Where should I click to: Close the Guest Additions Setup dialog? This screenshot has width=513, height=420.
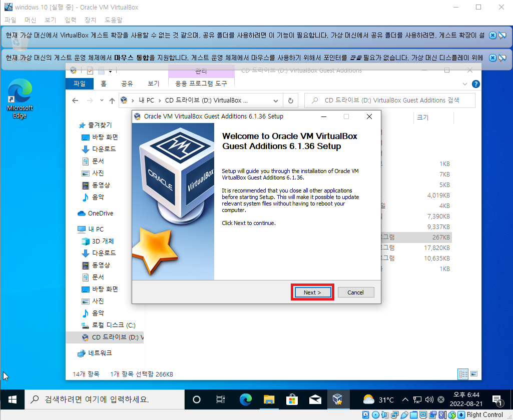tap(369, 116)
